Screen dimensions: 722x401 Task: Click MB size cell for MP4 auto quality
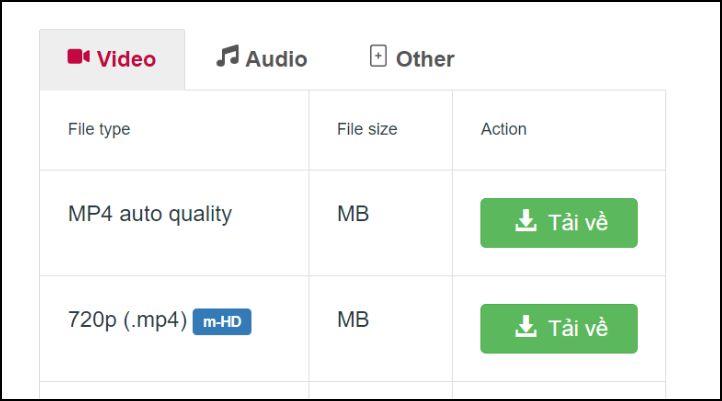(x=353, y=214)
